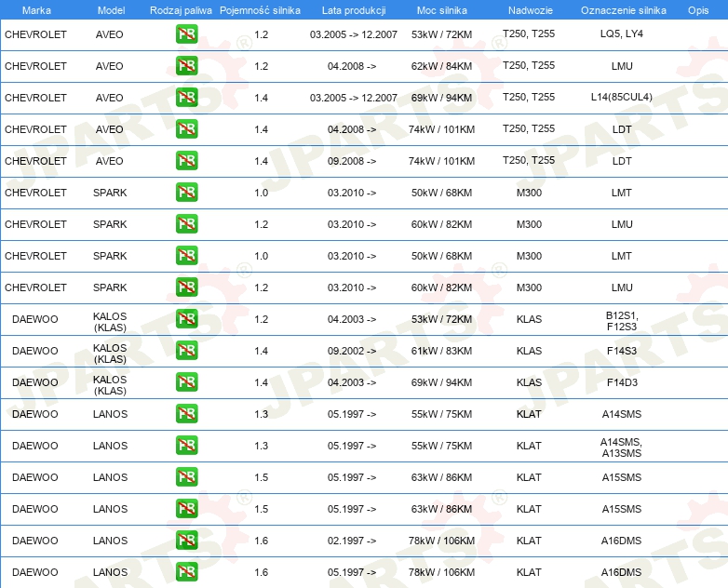Image resolution: width=728 pixels, height=588 pixels.
Task: Click fuel icon in Kalos F14S3 row
Action: click(x=186, y=350)
